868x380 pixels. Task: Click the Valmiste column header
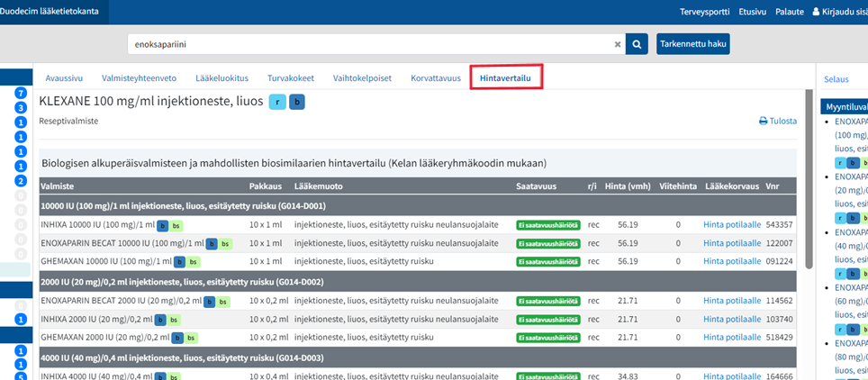click(58, 186)
